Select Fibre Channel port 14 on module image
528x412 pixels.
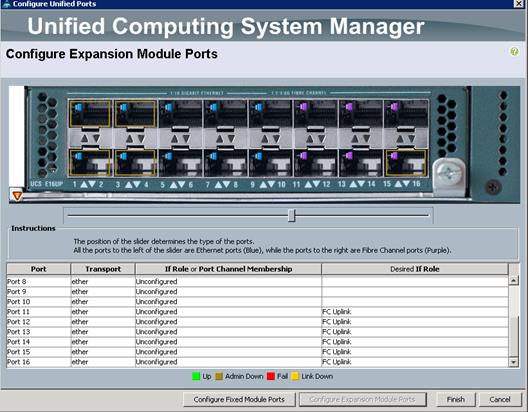pyautogui.click(x=361, y=163)
